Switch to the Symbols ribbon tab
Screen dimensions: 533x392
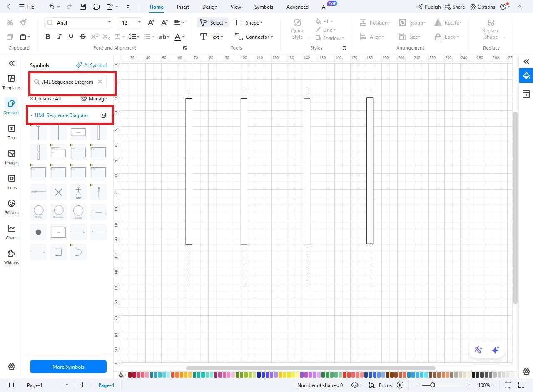pos(264,7)
